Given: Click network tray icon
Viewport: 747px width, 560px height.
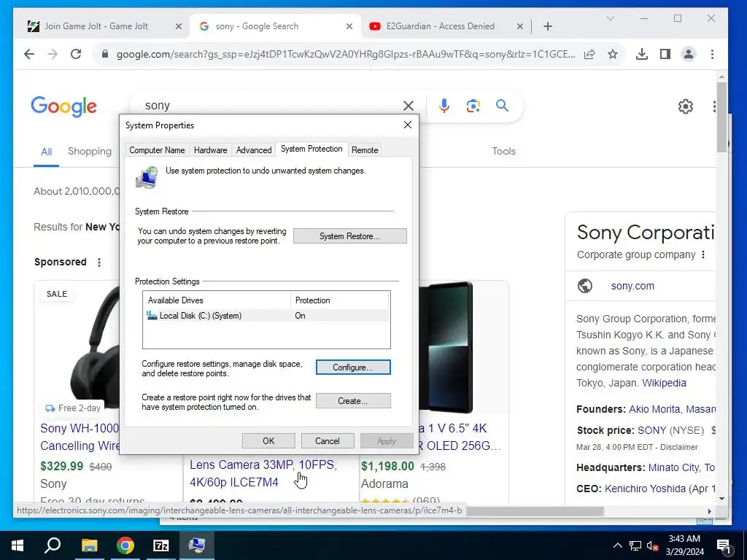Looking at the screenshot, I should pos(635,546).
